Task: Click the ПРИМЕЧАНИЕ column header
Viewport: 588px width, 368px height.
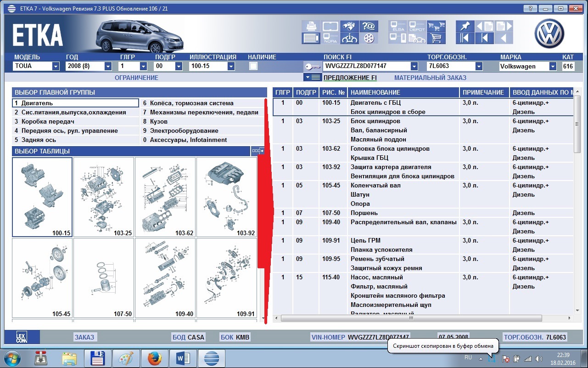Action: pos(484,92)
